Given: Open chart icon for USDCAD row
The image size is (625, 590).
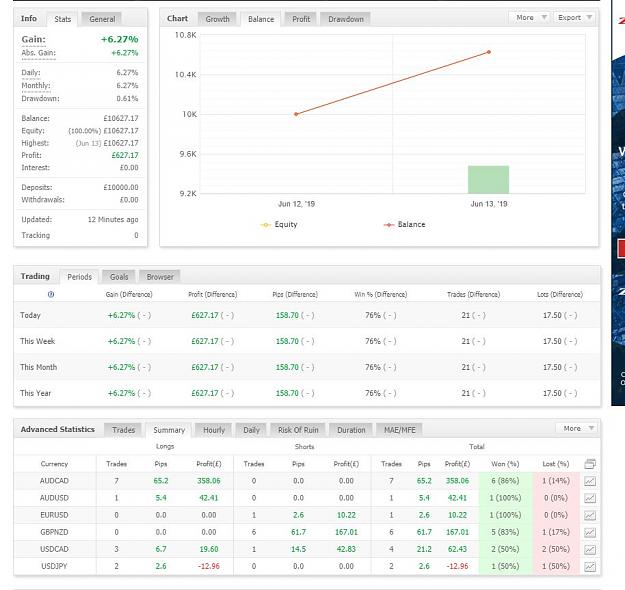Looking at the screenshot, I should click(x=590, y=550).
